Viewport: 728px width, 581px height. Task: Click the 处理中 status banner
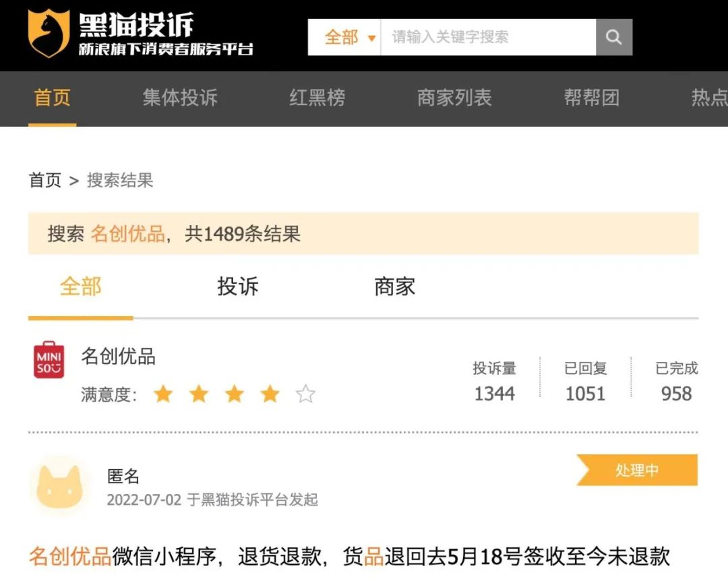(636, 470)
